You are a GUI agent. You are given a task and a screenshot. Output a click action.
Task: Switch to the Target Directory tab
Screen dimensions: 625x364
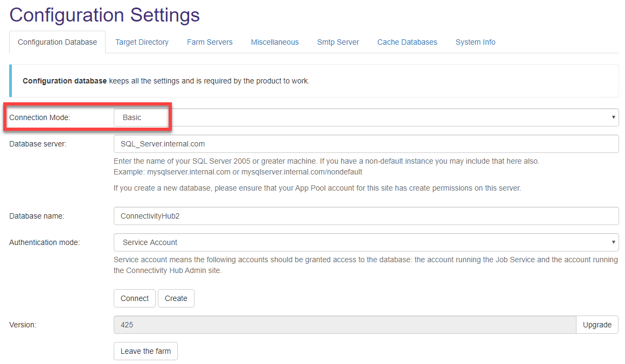click(x=142, y=42)
